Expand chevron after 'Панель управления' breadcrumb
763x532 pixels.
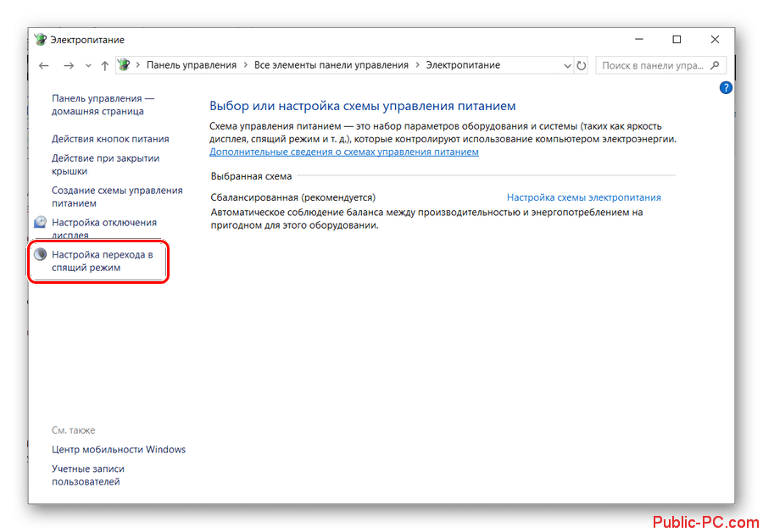[245, 65]
